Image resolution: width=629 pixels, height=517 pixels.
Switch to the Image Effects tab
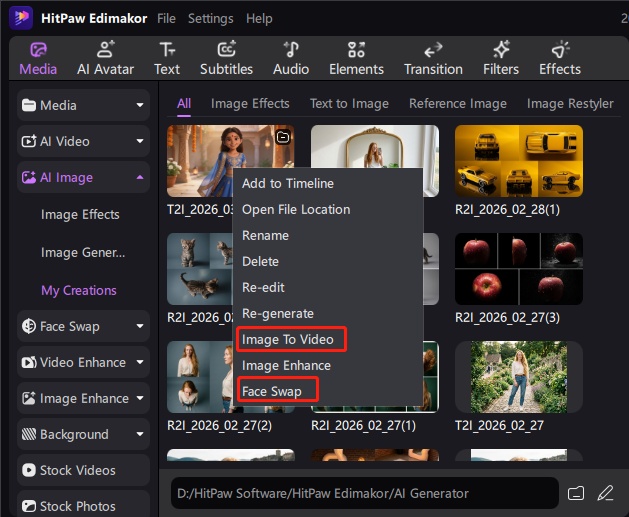250,103
